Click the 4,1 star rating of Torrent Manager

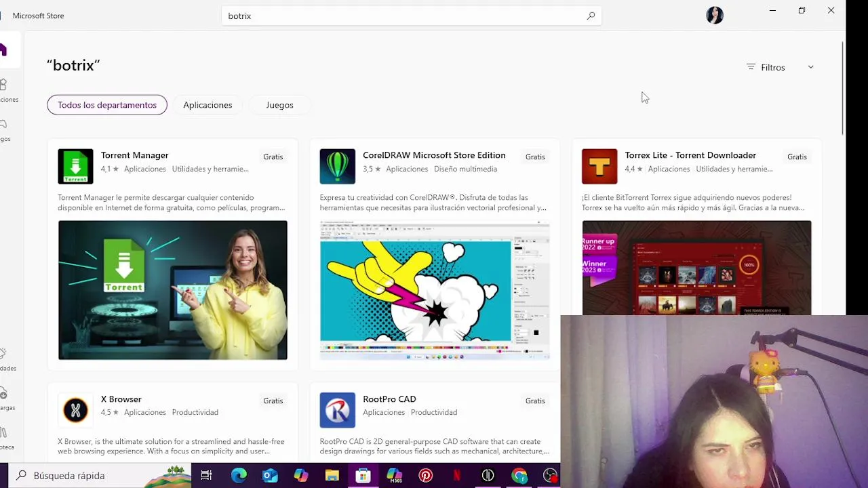pos(110,169)
